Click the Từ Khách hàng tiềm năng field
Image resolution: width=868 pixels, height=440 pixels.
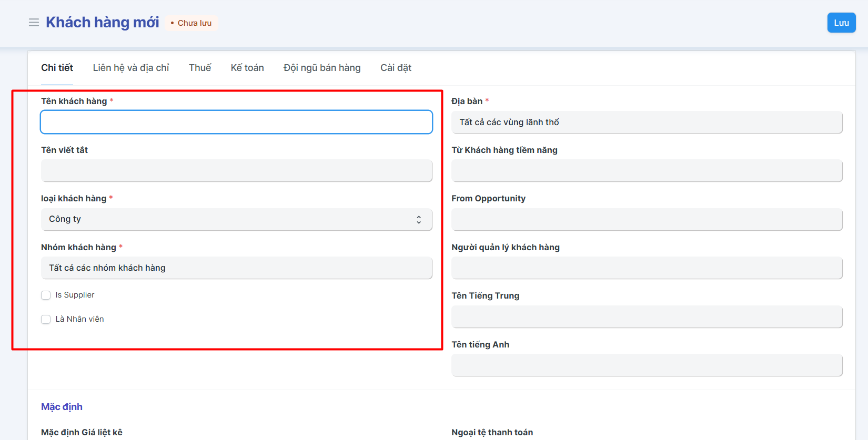[x=647, y=171]
